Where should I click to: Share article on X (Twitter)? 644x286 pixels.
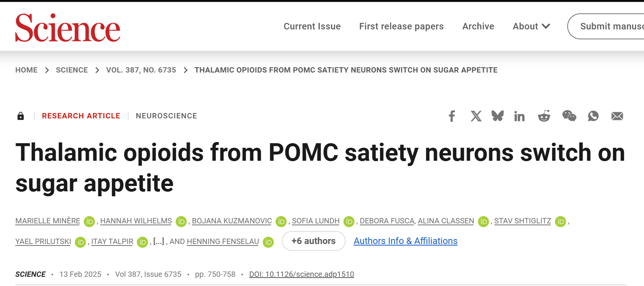click(x=476, y=116)
